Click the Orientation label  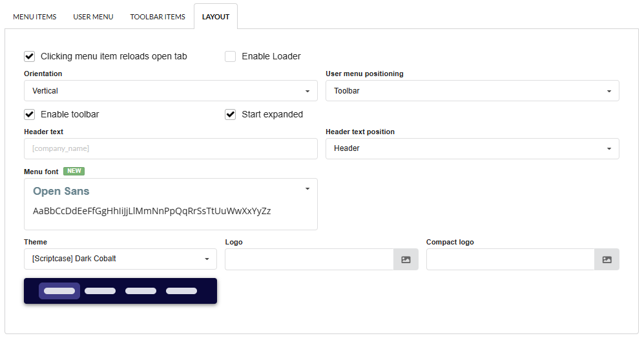[x=43, y=74]
